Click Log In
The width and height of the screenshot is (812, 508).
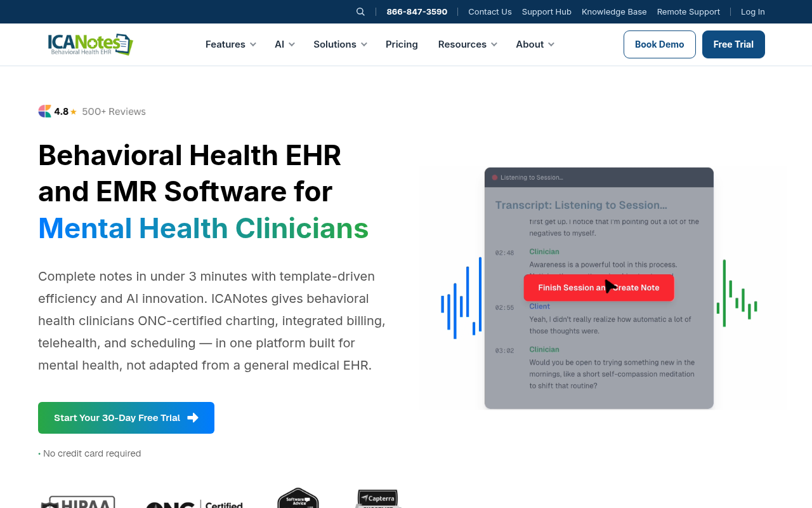[753, 11]
